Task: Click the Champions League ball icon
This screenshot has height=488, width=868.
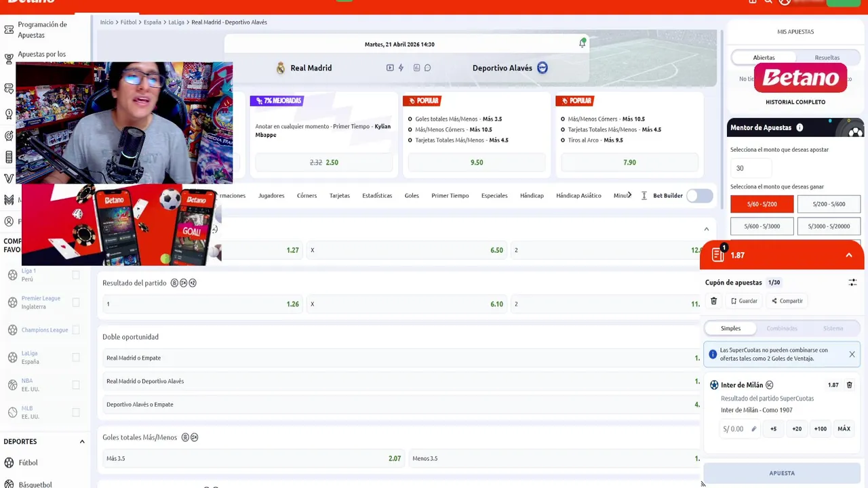Action: tap(12, 330)
